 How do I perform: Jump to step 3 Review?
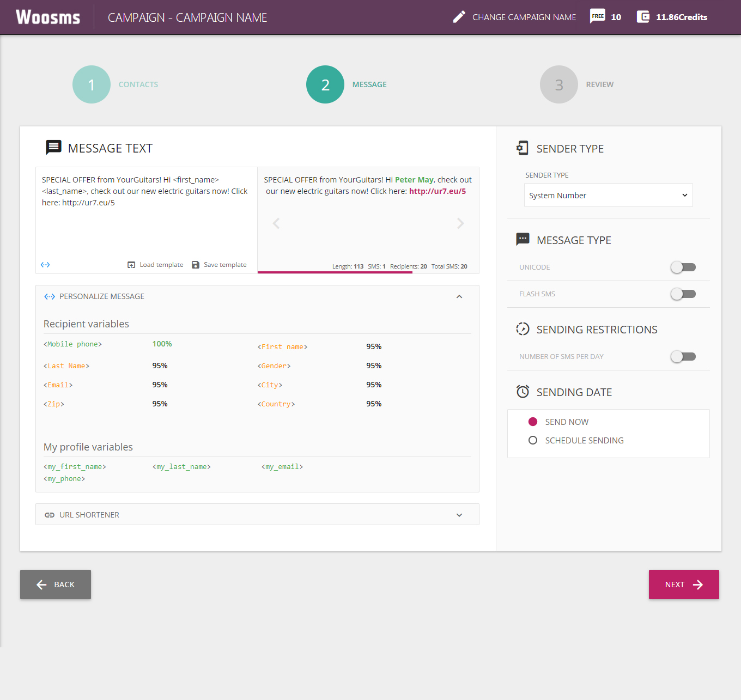click(x=558, y=84)
